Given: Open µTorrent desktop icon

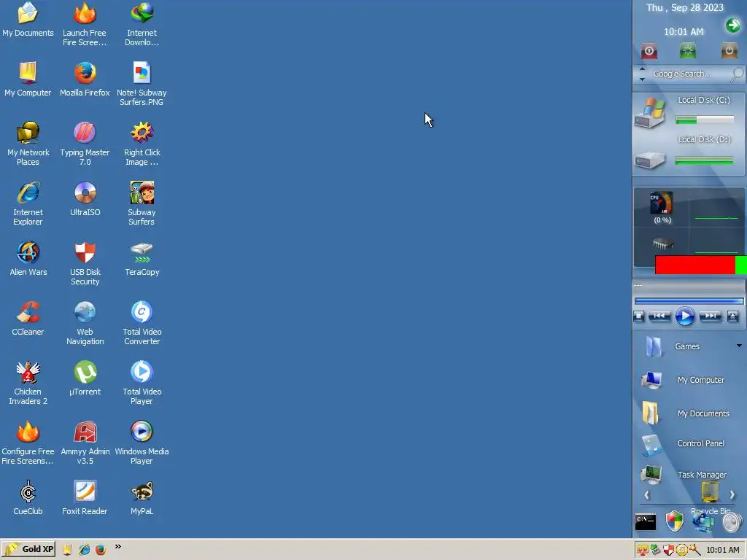Looking at the screenshot, I should click(85, 378).
